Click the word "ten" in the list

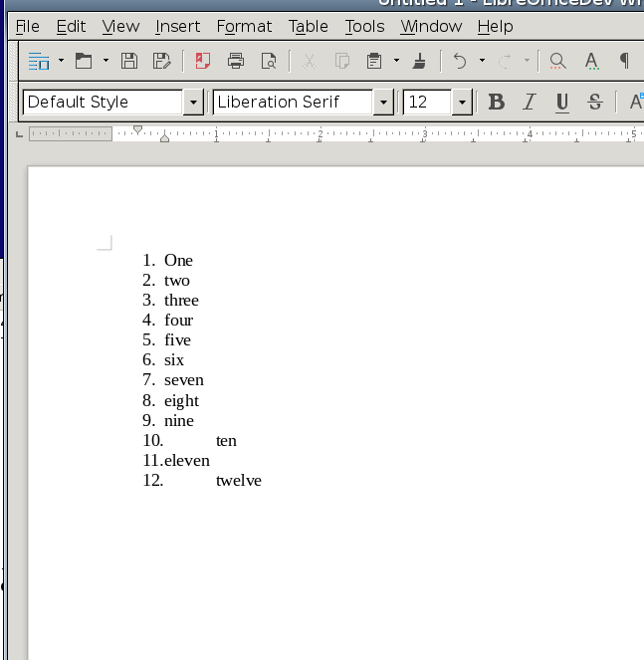(226, 441)
